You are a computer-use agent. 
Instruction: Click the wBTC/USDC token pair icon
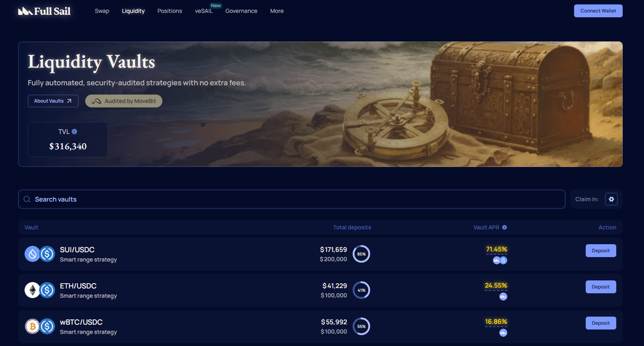tap(40, 326)
